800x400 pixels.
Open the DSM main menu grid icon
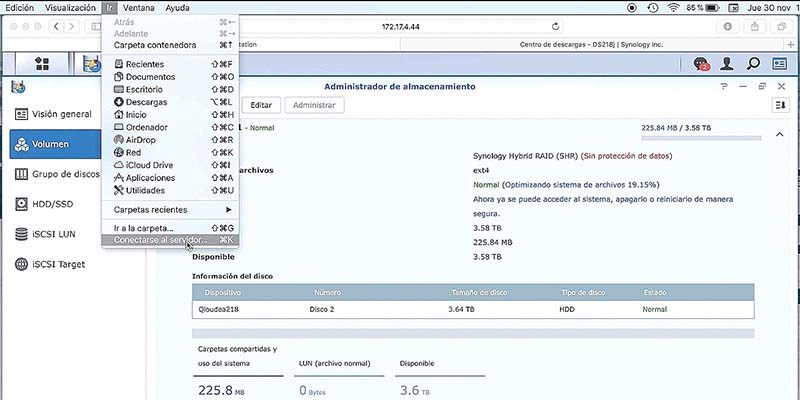click(42, 64)
